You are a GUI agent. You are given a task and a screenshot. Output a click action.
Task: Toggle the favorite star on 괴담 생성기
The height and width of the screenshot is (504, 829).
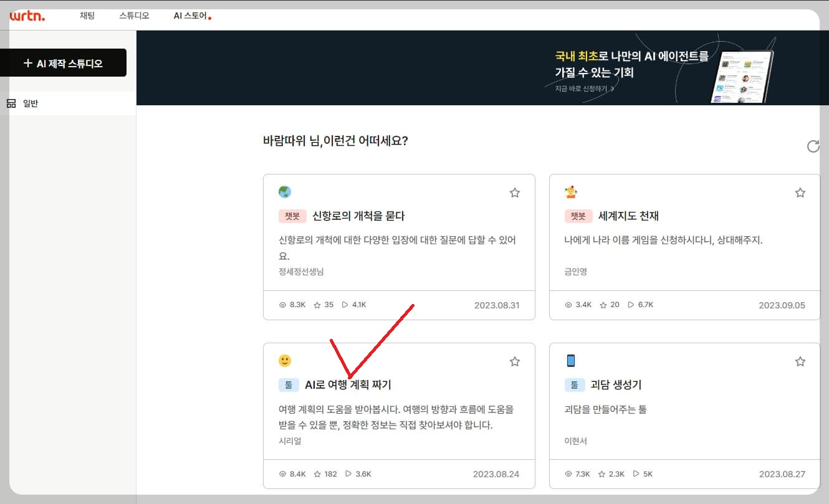800,361
